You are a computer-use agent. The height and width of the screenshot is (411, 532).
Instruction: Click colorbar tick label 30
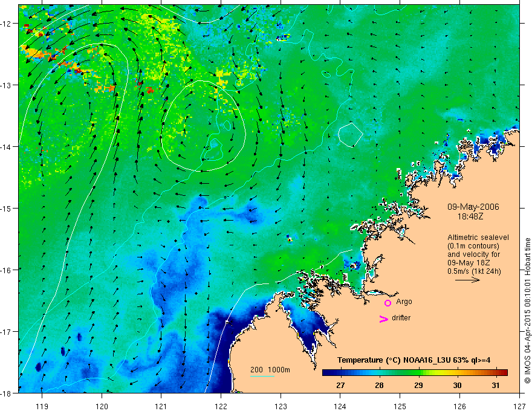pyautogui.click(x=458, y=385)
